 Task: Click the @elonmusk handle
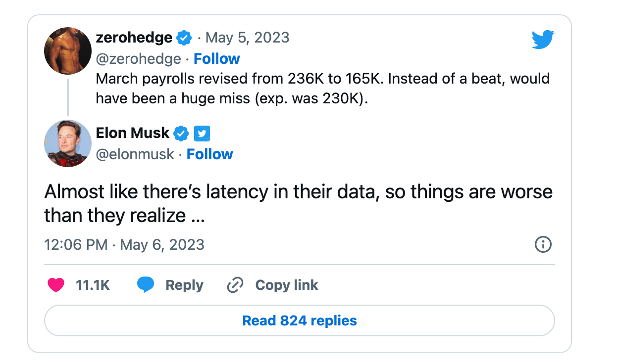coord(135,154)
